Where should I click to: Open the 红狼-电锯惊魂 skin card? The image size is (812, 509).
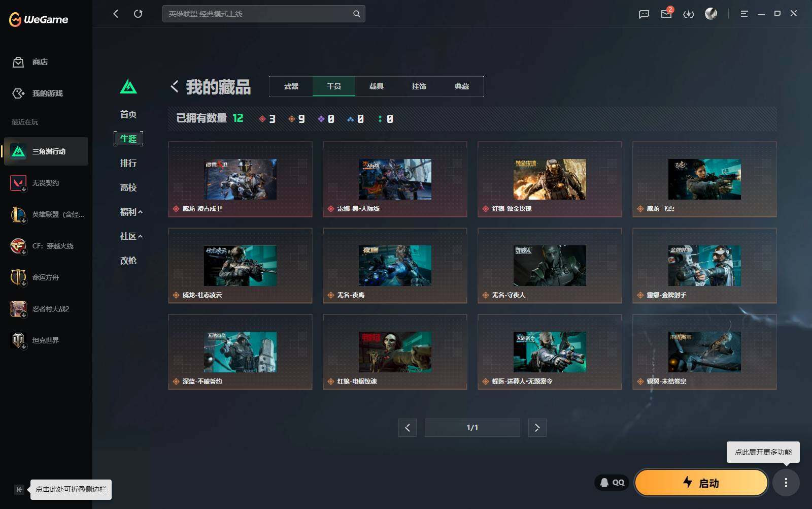point(395,352)
